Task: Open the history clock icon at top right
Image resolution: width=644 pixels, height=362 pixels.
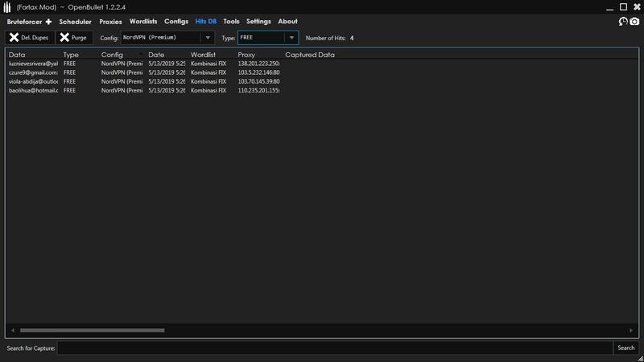Action: (623, 22)
